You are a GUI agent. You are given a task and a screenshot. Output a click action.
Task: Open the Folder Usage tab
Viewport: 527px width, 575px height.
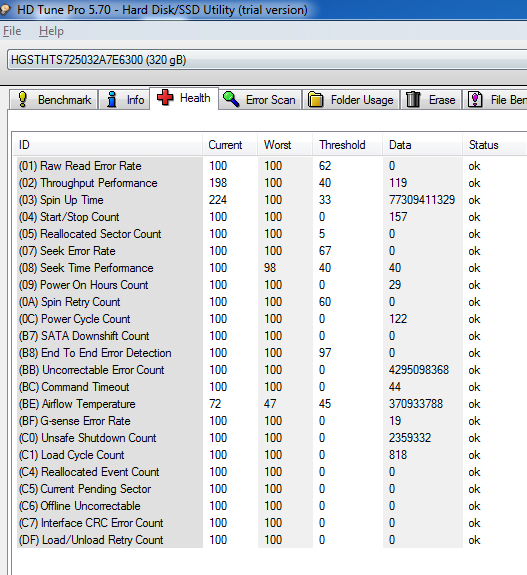coord(351,99)
